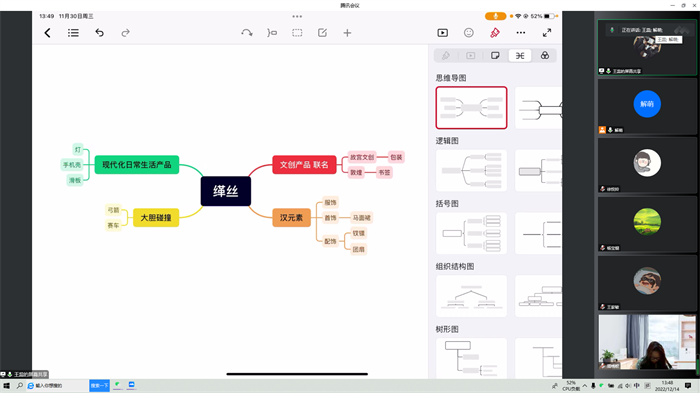Viewport: 700px width, 393px height.
Task: Start pitch presentation mode with the play icon
Action: point(442,33)
